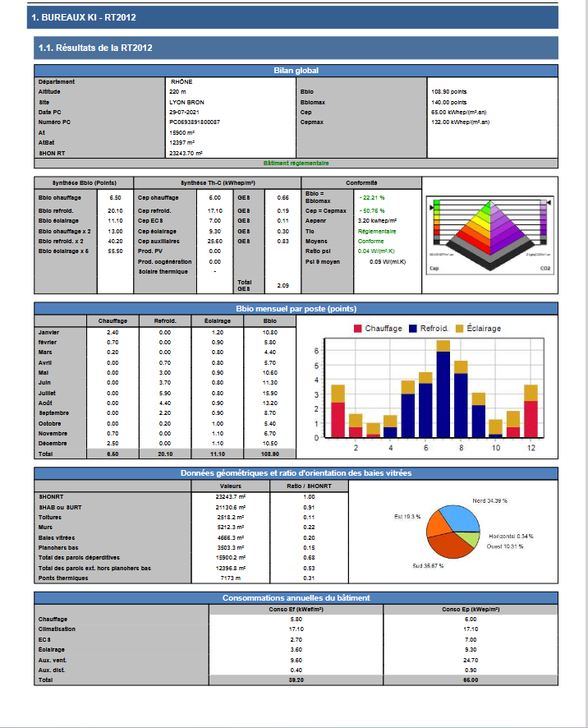The width and height of the screenshot is (588, 728).
Task: Select the Cep conformity value '- 50.76 %'
Action: click(x=371, y=211)
